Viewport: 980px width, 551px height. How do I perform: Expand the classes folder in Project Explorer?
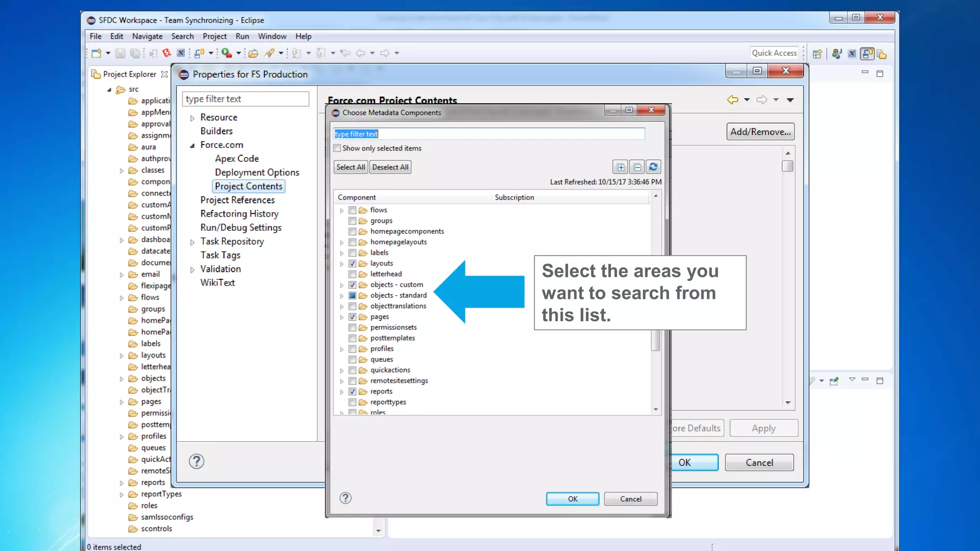[122, 171]
